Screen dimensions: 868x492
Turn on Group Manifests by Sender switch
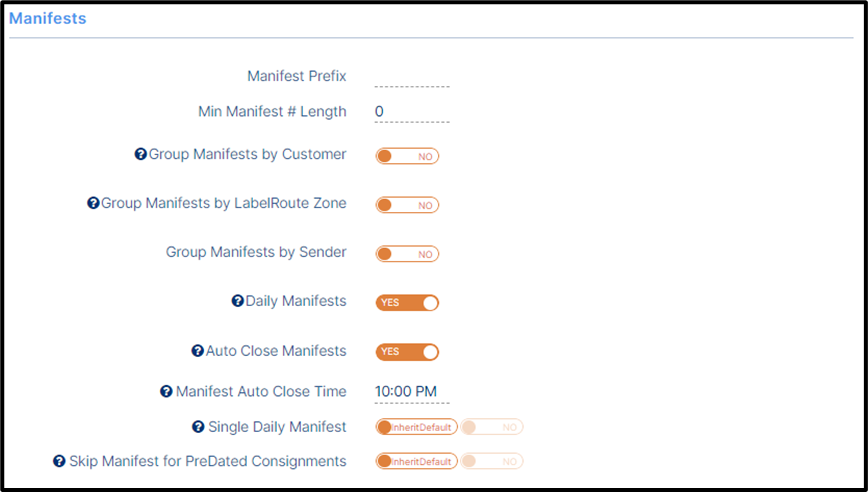point(407,254)
